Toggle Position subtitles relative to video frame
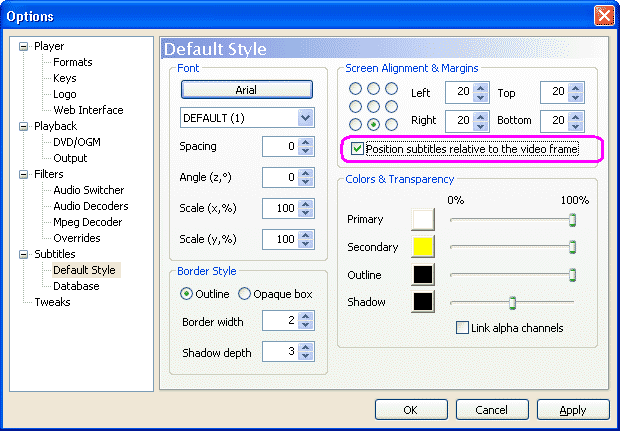Viewport: 620px width, 431px height. pos(358,150)
